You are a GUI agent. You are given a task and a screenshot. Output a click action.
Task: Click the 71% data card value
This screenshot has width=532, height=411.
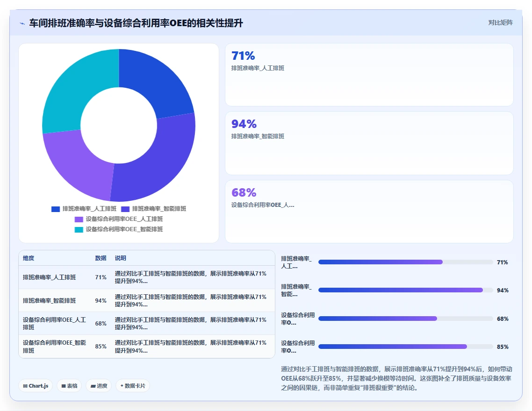243,56
